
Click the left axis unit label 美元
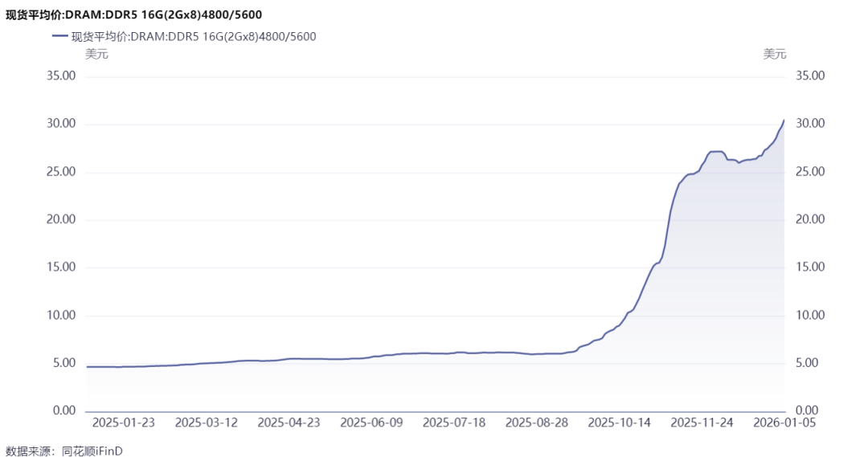(96, 55)
